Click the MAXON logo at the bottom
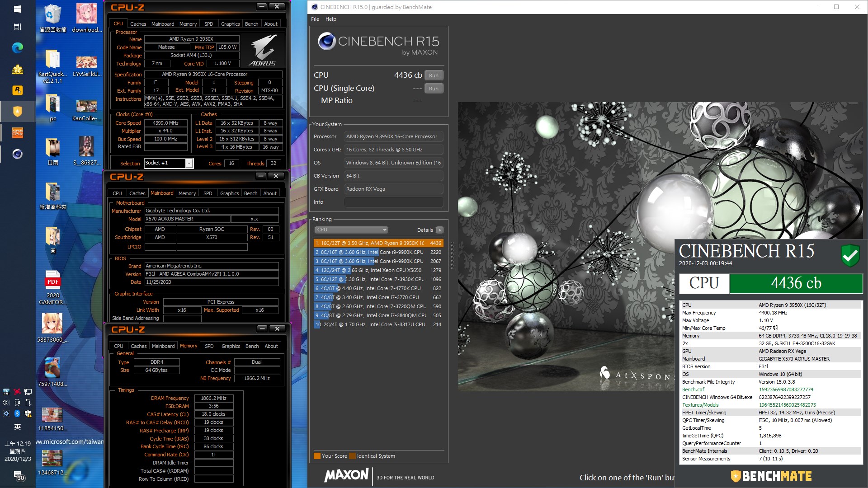This screenshot has width=868, height=488. 346,475
